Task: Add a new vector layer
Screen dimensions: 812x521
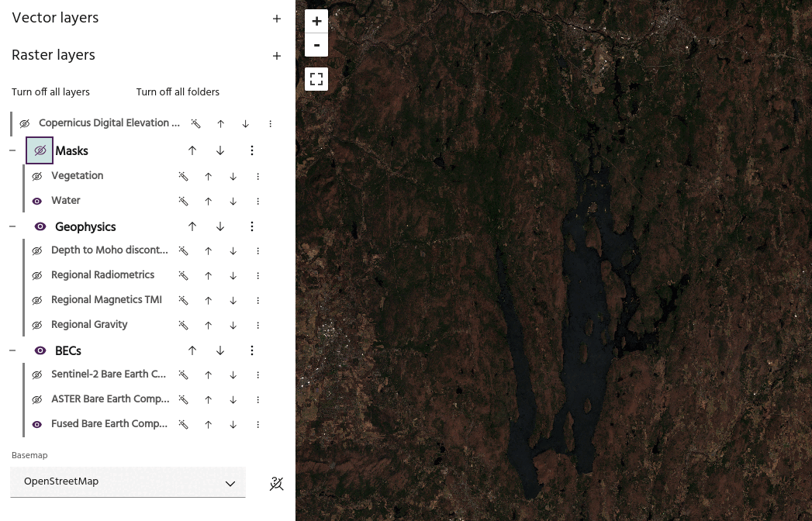Action: tap(277, 19)
